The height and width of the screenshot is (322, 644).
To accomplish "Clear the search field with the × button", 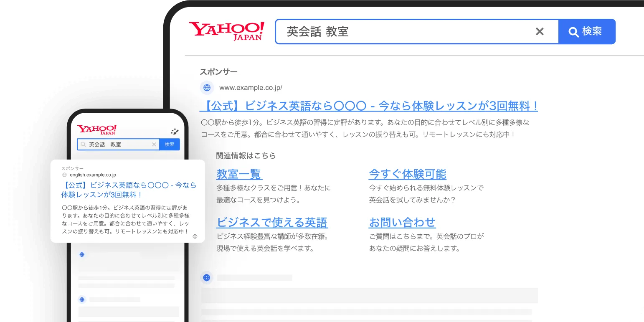I will point(540,31).
